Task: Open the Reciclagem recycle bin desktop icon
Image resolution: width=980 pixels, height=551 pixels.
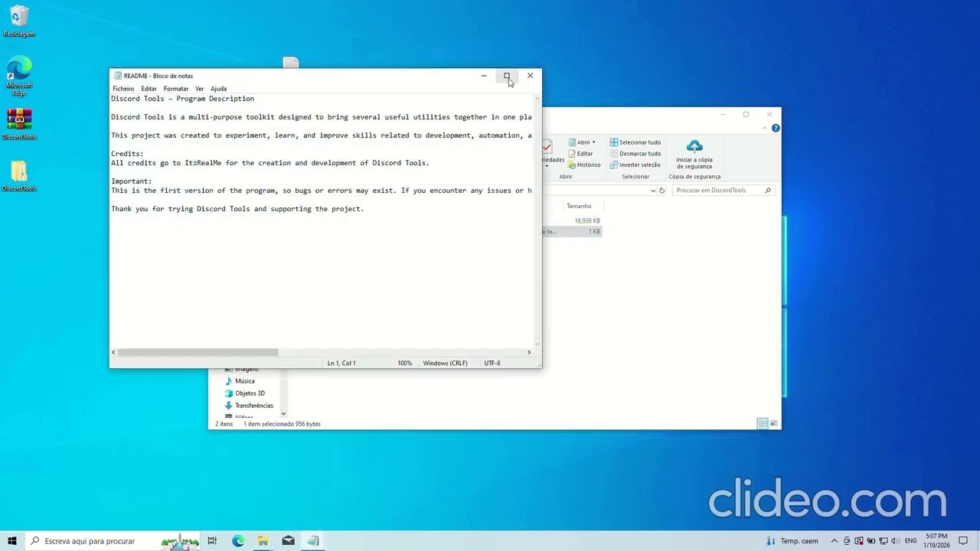Action: 19,21
